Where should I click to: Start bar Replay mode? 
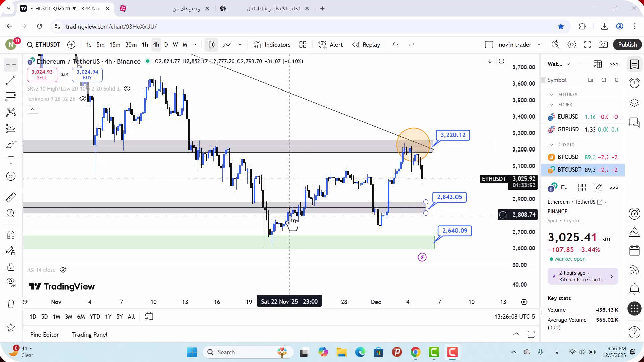366,45
